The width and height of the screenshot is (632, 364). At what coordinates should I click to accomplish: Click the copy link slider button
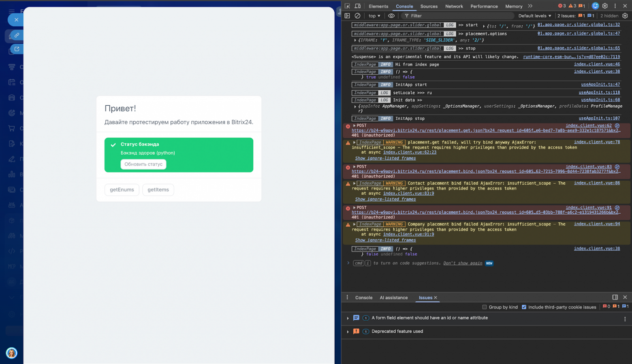17,35
